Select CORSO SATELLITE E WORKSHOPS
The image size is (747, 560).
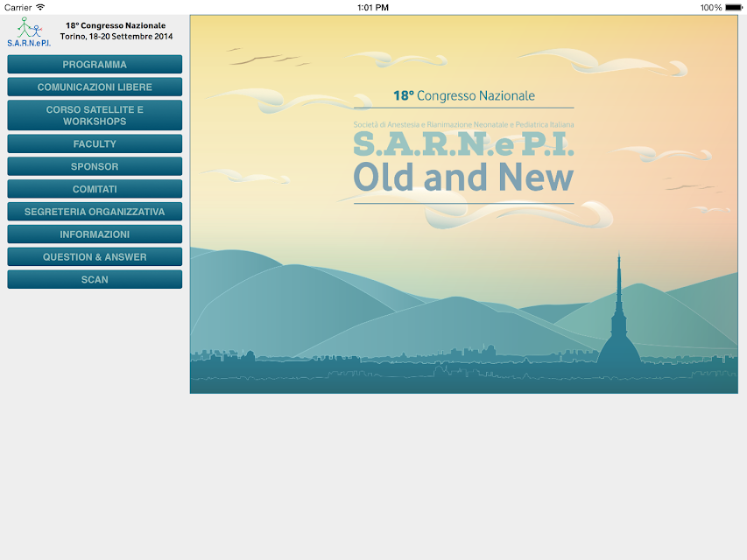point(95,115)
